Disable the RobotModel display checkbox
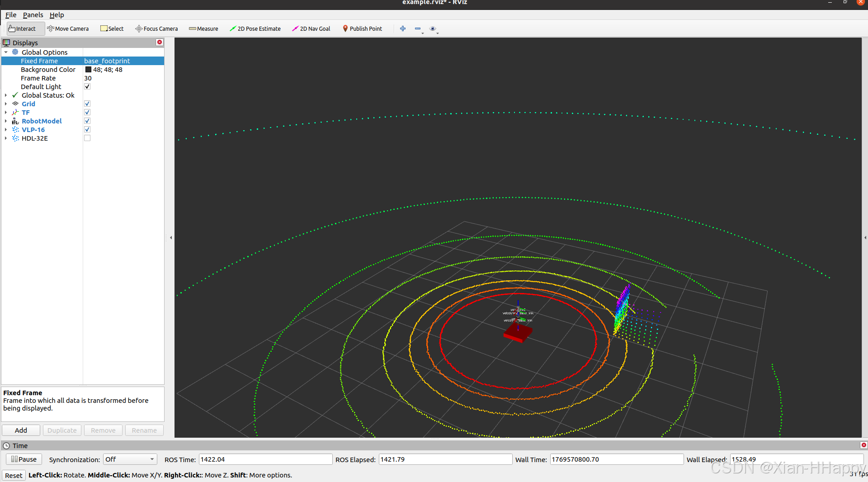 [x=87, y=121]
